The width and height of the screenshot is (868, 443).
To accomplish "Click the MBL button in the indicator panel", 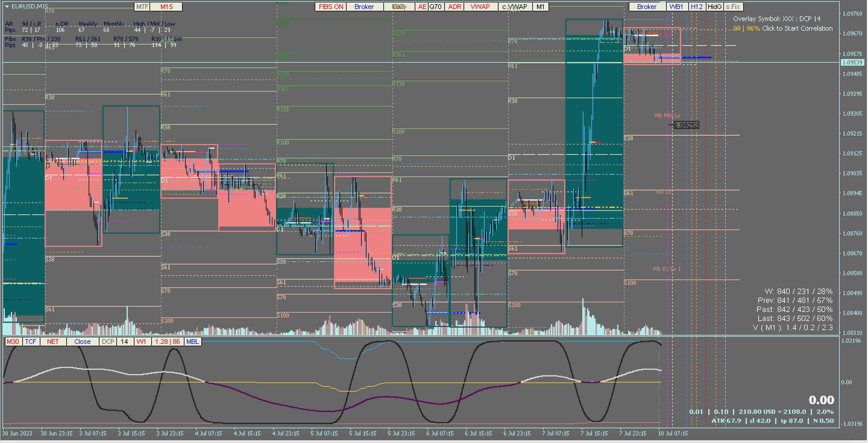I will [192, 341].
